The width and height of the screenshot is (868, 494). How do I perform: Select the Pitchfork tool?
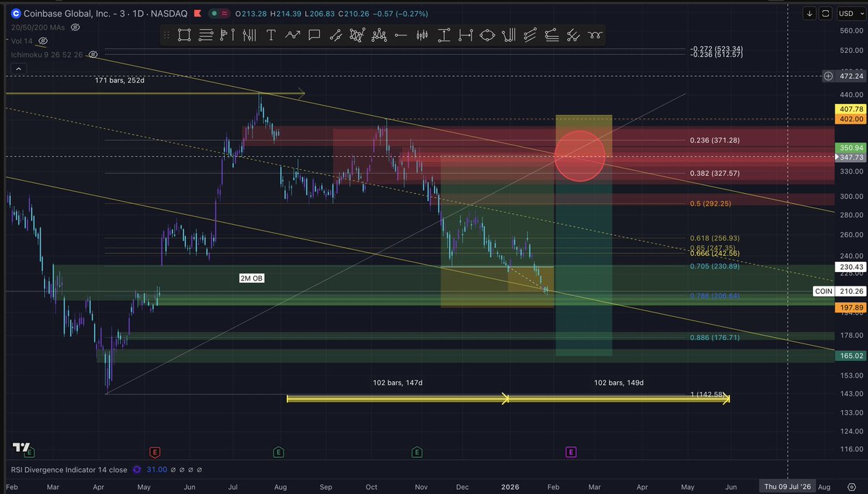pos(509,35)
